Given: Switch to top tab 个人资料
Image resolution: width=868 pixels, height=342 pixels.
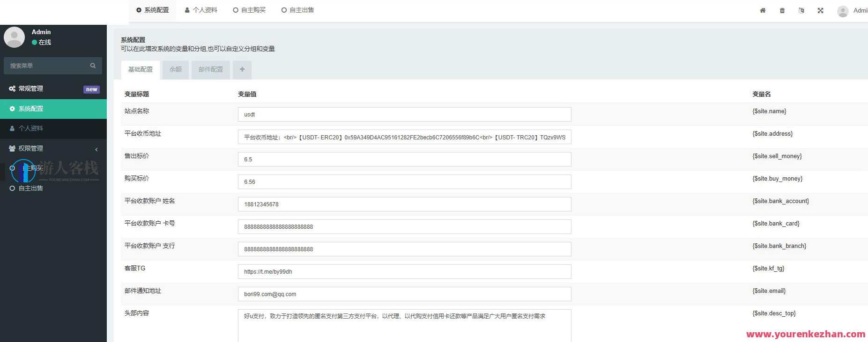Looking at the screenshot, I should tap(201, 10).
